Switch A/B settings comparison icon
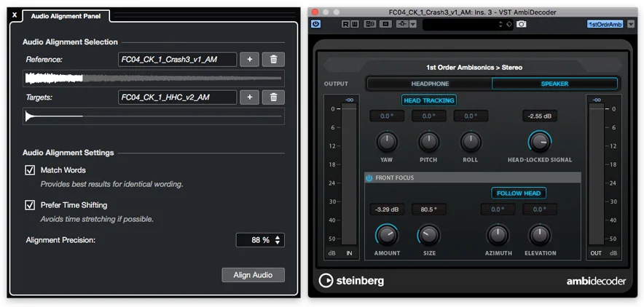644x307 pixels. [x=369, y=24]
